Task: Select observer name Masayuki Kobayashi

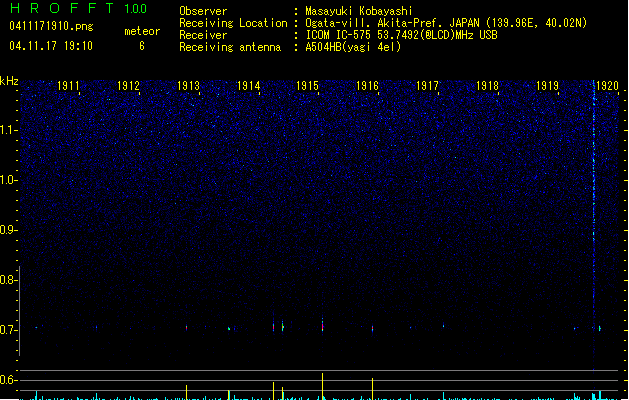Action: tap(359, 11)
